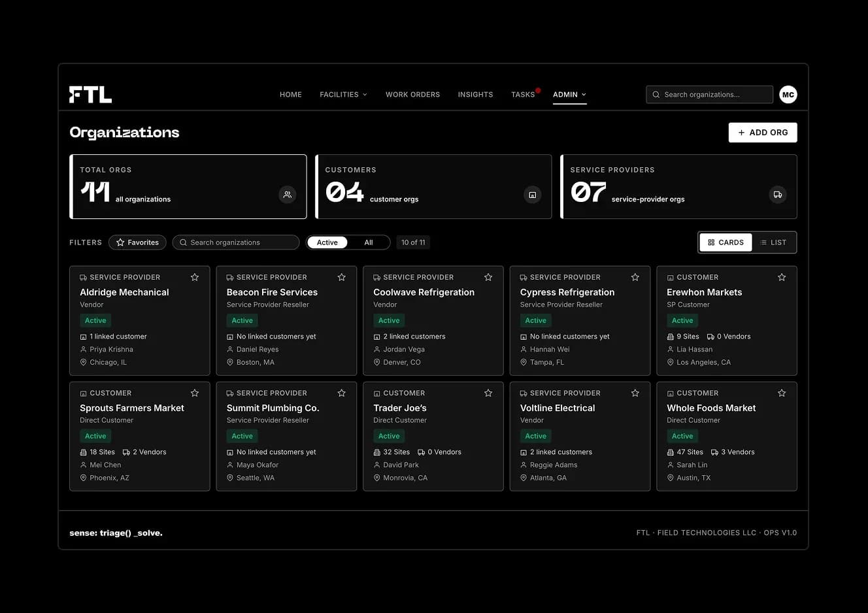The width and height of the screenshot is (868, 613).
Task: Open the MC user avatar
Action: (x=788, y=95)
